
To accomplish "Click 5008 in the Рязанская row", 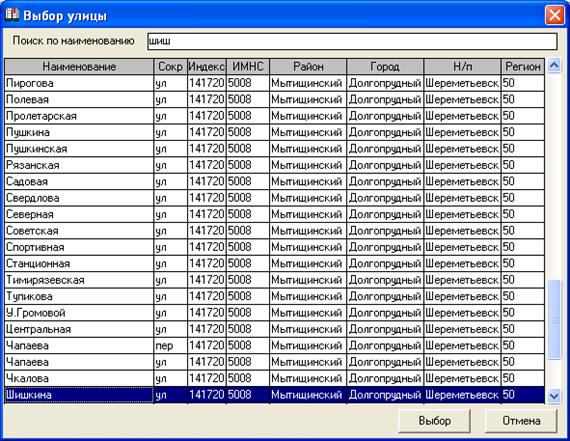I will click(x=248, y=165).
